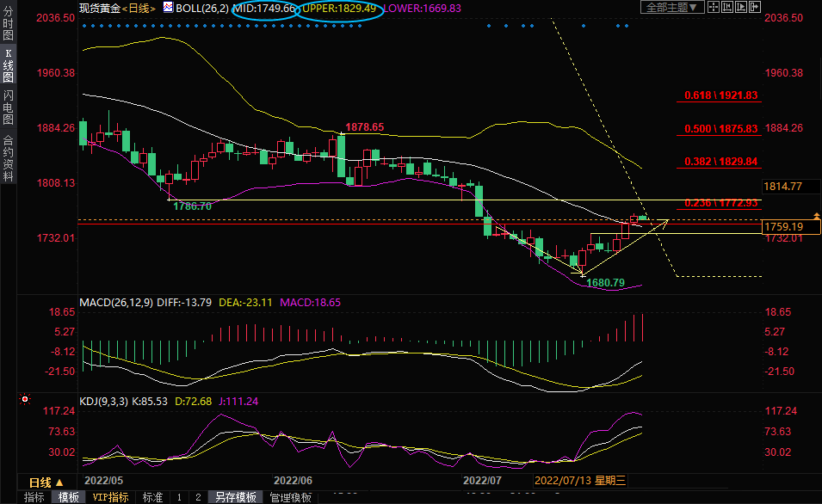The height and width of the screenshot is (504, 822).
Task: Click the orange up arrow on price axis
Action: (815, 213)
